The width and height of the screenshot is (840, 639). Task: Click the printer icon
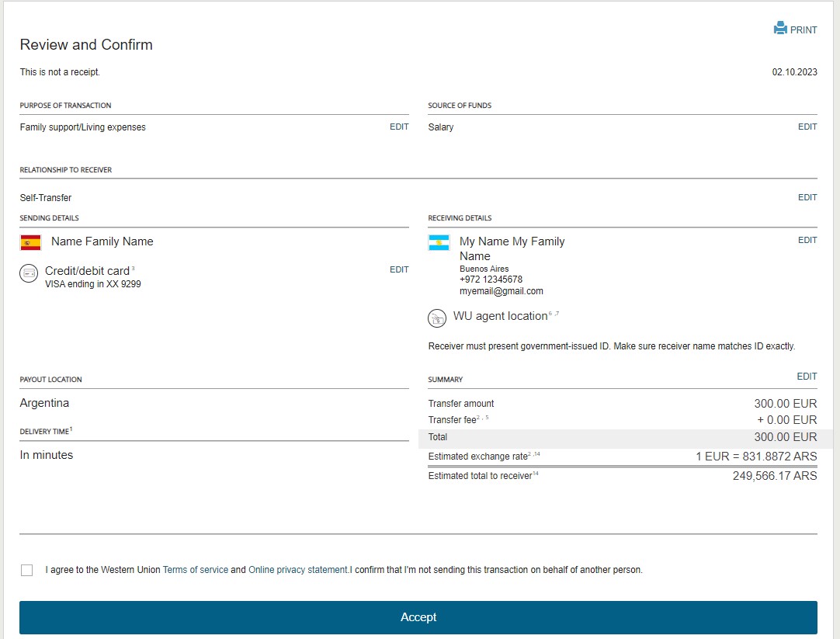point(780,29)
